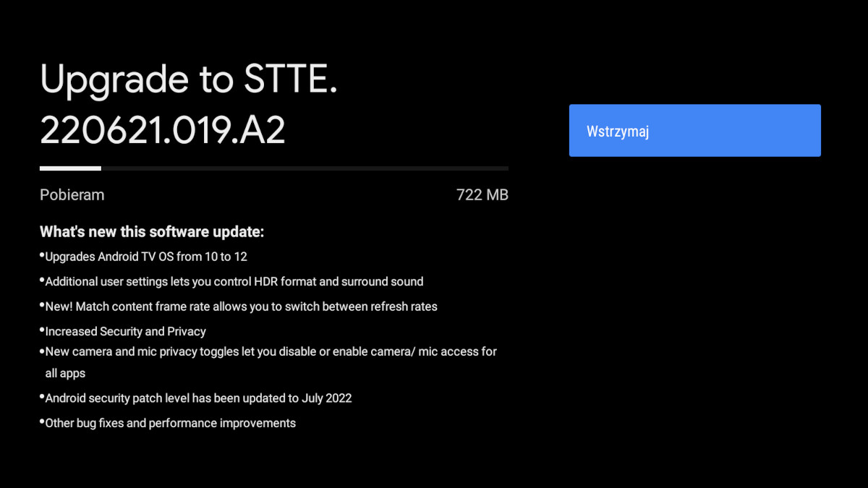This screenshot has width=868, height=488.
Task: Click the bullet before "Android security patch level"
Action: (x=42, y=396)
